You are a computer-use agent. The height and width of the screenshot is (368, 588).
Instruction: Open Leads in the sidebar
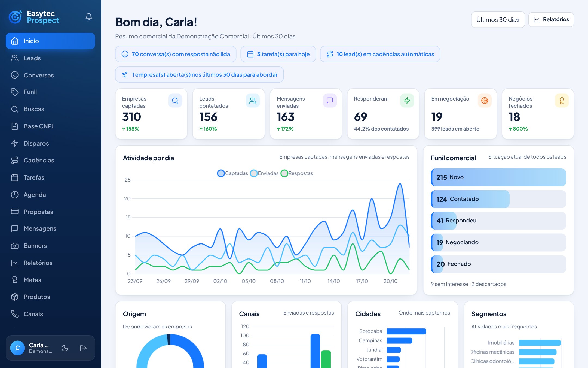(x=50, y=58)
